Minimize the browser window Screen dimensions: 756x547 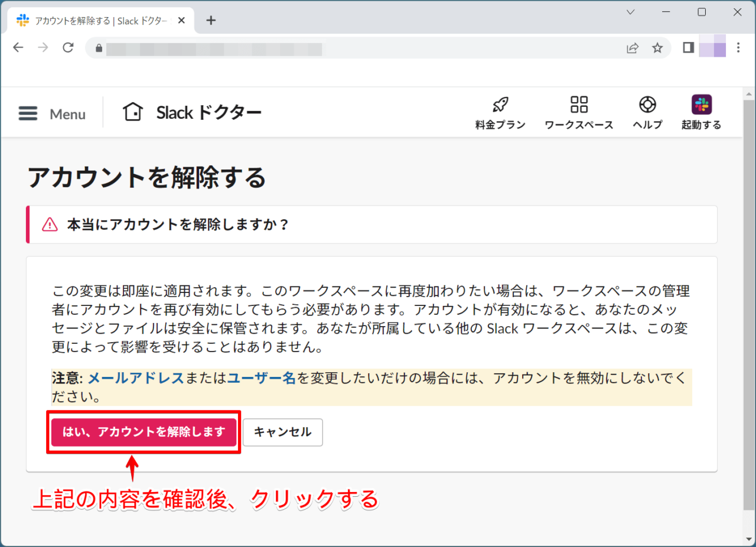point(666,12)
